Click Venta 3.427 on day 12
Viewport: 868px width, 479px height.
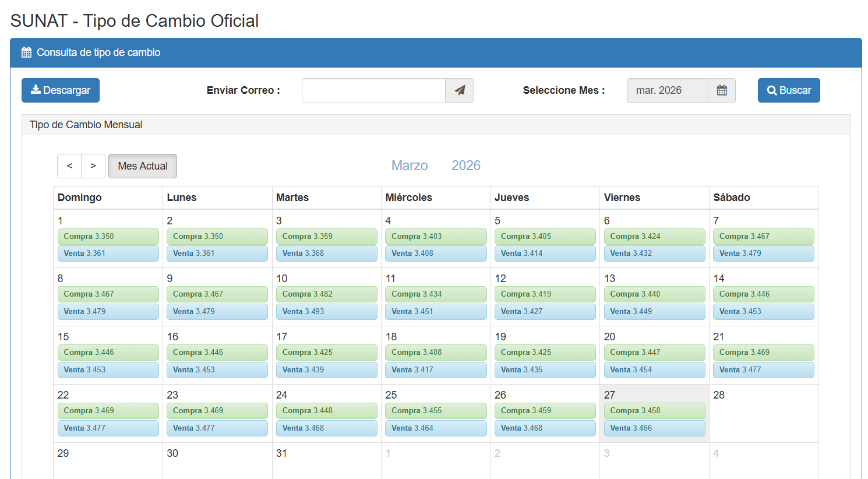545,312
